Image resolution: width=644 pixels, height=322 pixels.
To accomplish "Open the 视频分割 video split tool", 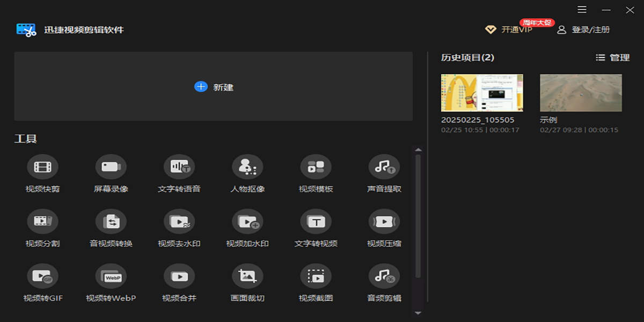I will click(42, 222).
